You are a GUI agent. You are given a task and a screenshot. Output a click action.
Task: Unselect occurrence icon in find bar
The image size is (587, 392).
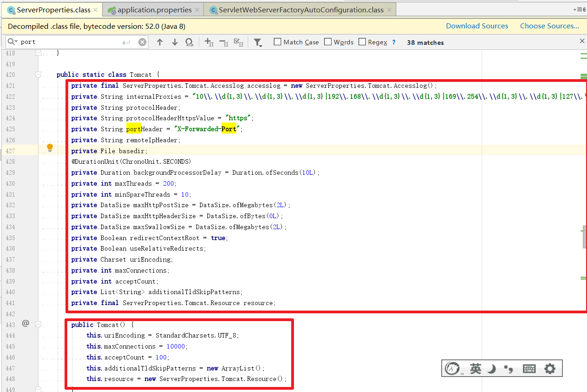click(x=224, y=42)
